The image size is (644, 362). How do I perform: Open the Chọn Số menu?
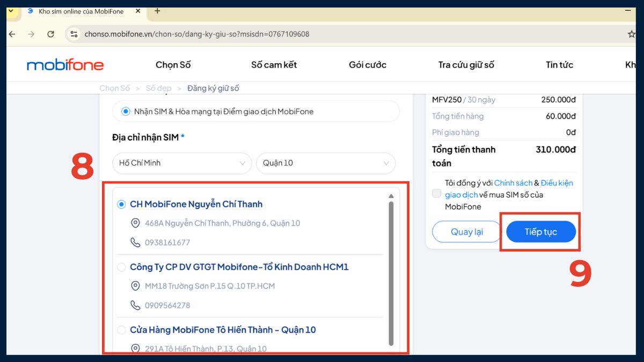click(x=173, y=65)
